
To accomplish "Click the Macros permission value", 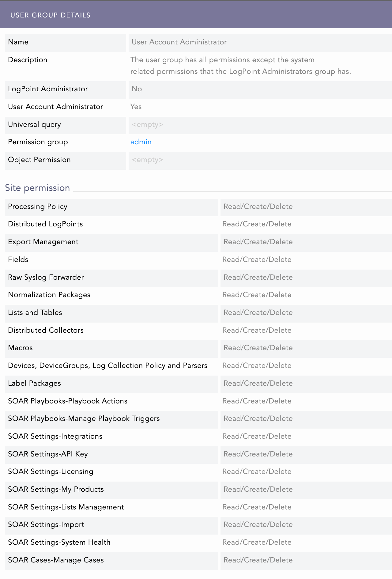I will [258, 348].
